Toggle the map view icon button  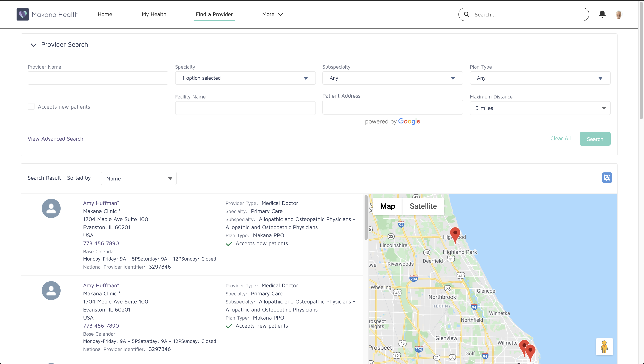point(607,178)
